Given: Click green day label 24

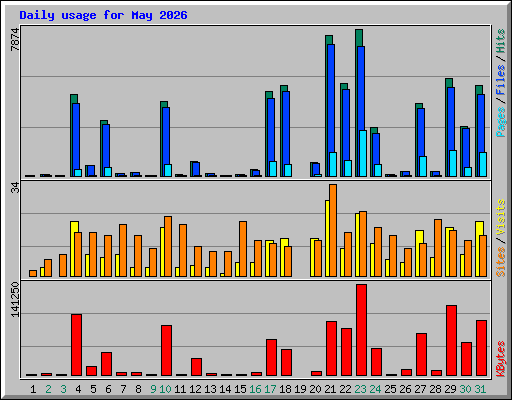Looking at the screenshot, I should [375, 389].
